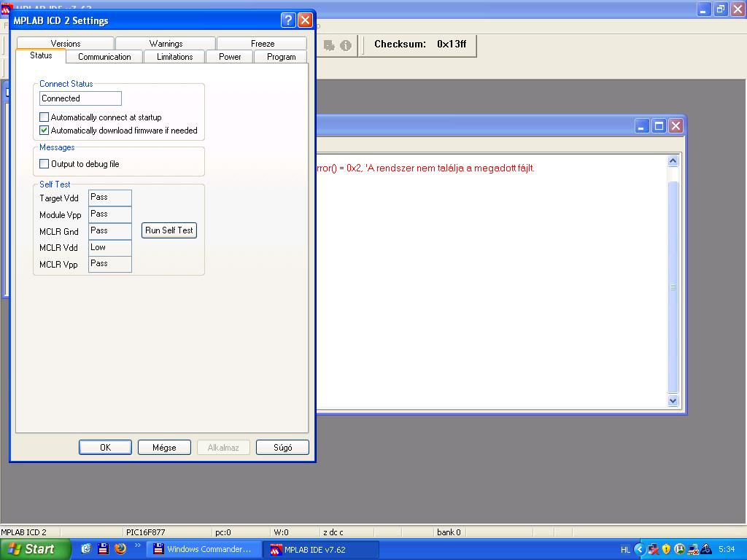Minimize the inner output window

[642, 126]
